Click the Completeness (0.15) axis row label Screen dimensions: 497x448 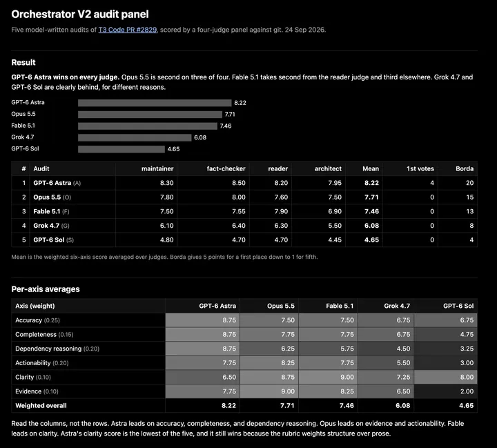[44, 335]
